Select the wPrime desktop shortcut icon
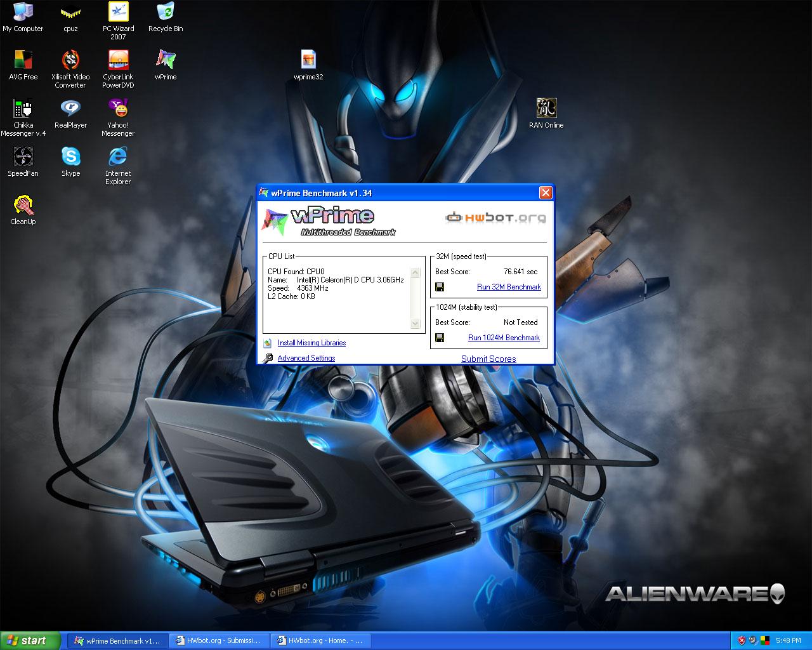The height and width of the screenshot is (650, 812). point(166,65)
